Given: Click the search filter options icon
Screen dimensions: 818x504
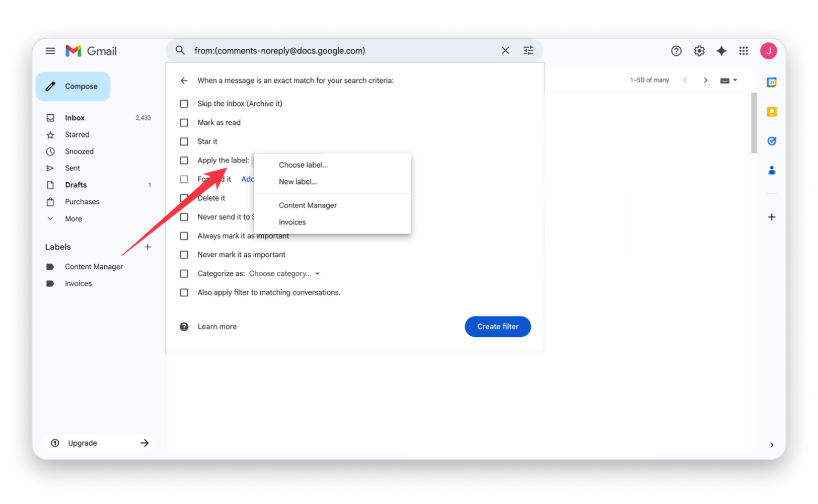Looking at the screenshot, I should pos(528,50).
